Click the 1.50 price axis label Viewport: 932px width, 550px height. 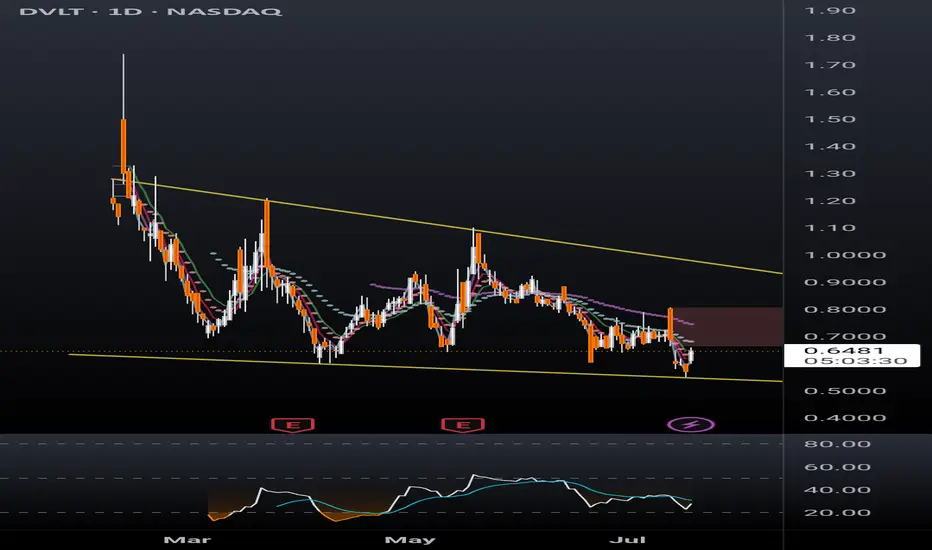pos(830,119)
